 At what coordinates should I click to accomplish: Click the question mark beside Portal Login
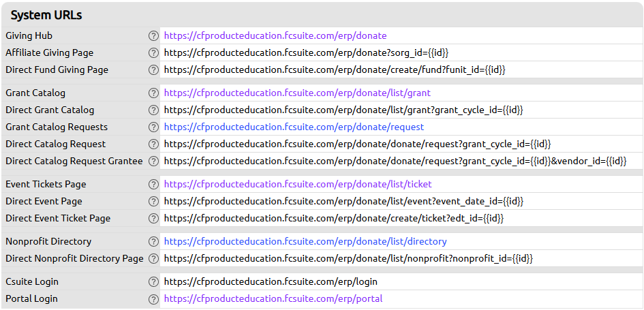(x=153, y=299)
